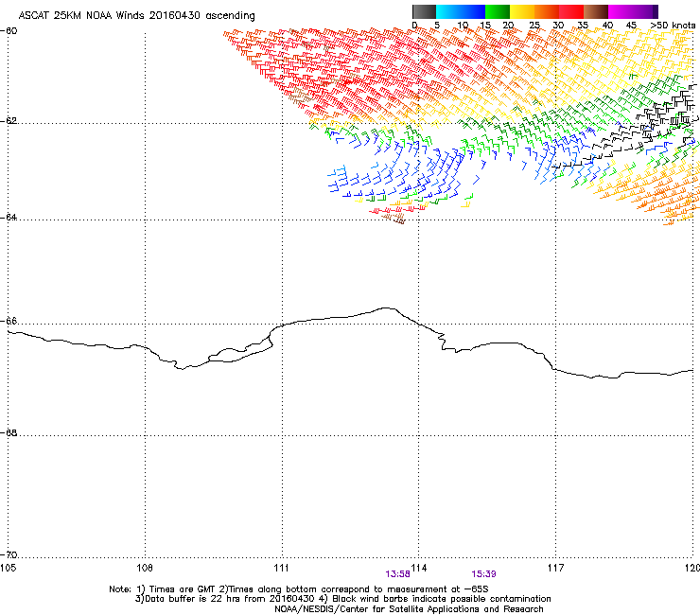Click the cyan 5-10 knots color swatch

[x=448, y=11]
